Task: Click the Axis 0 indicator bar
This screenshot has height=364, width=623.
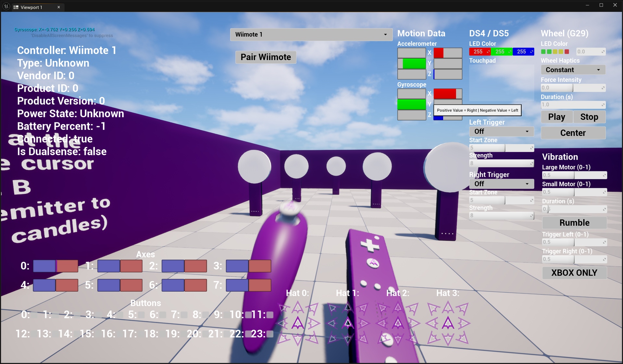Action: click(x=56, y=266)
